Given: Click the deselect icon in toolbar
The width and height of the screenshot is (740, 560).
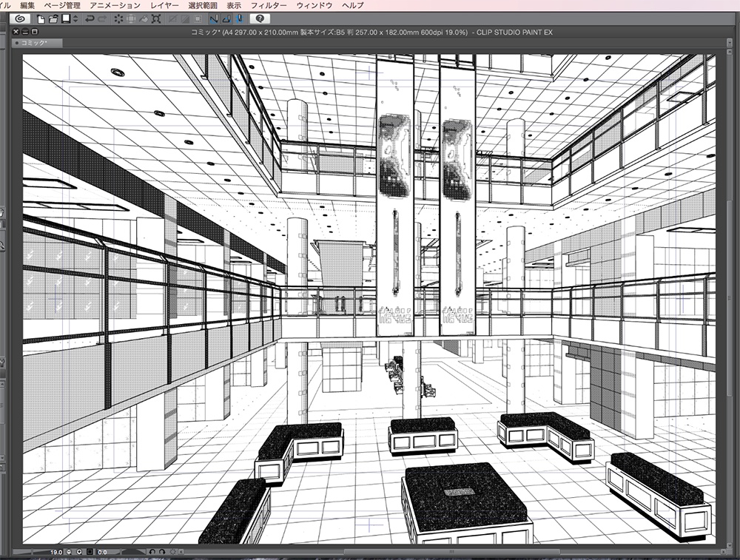Looking at the screenshot, I should tap(172, 19).
